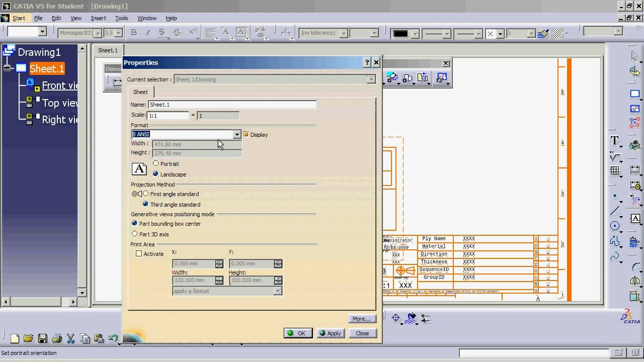Open the File menu
The width and height of the screenshot is (644, 362).
pos(38,18)
